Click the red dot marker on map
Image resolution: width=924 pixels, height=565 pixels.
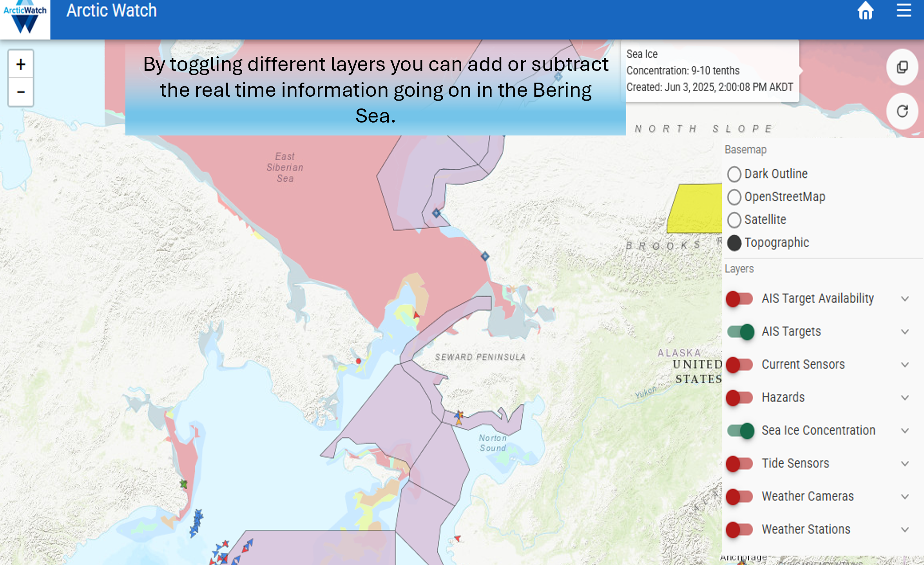pos(358,361)
